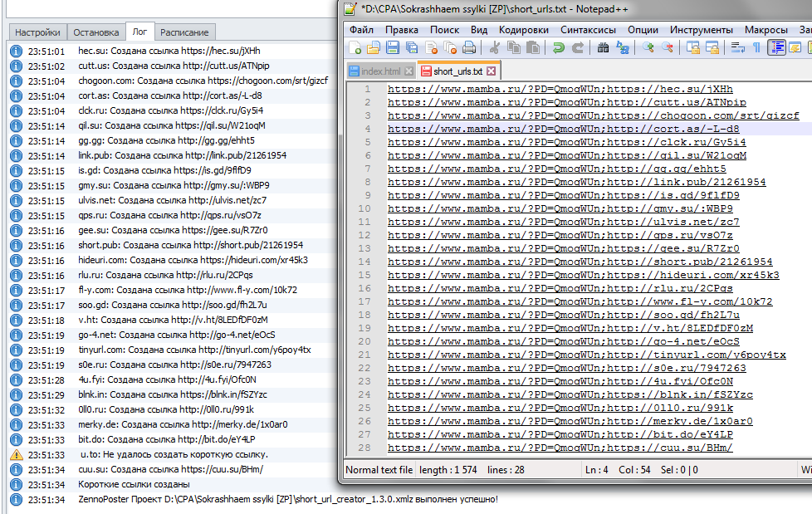Click the green Undo arrow
The image size is (812, 514).
click(x=558, y=47)
